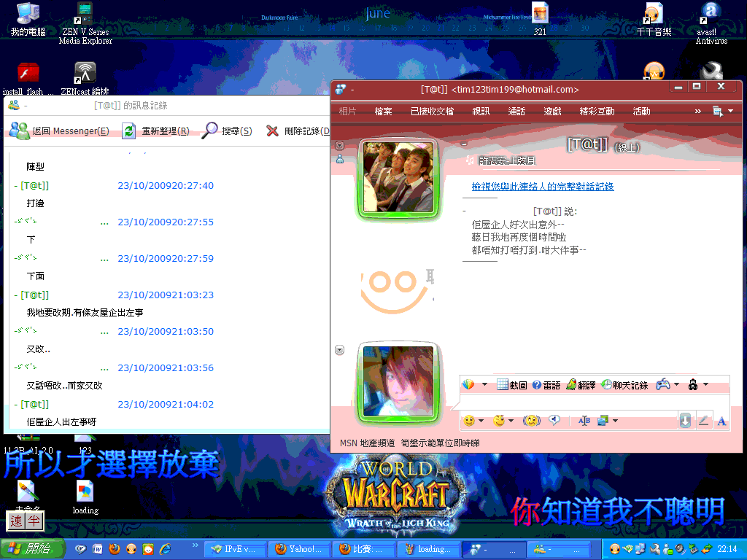Open the 遊戲 menu item
The width and height of the screenshot is (747, 560).
tap(552, 112)
